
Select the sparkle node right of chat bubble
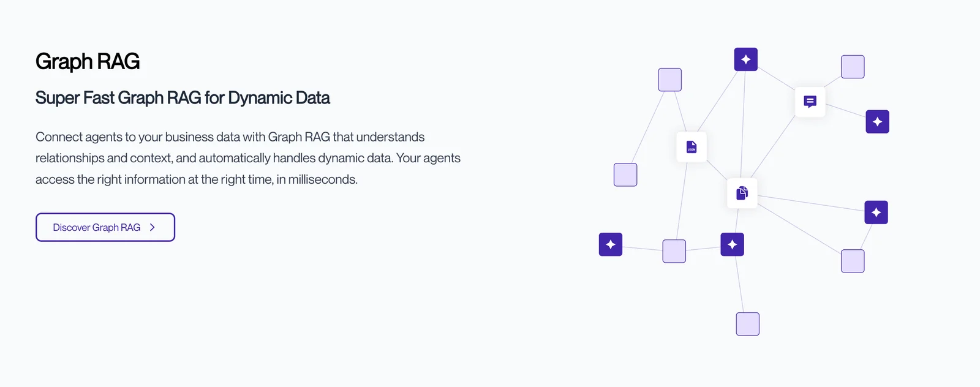877,122
